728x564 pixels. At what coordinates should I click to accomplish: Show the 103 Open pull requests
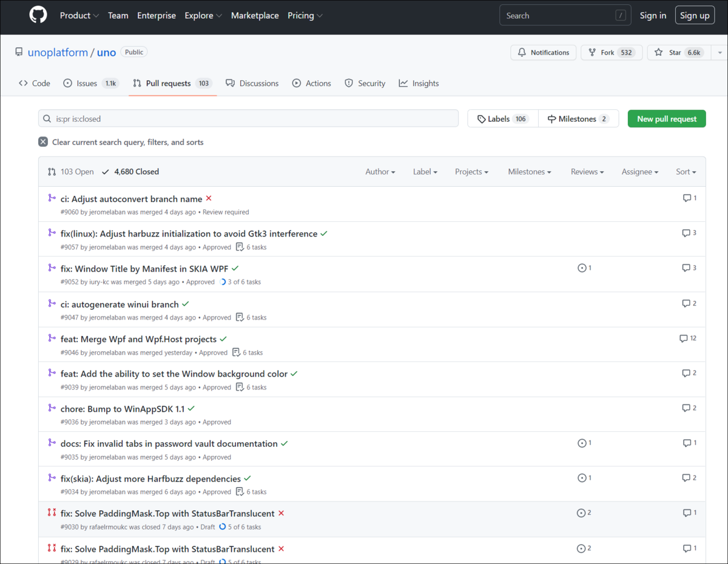[x=71, y=172]
